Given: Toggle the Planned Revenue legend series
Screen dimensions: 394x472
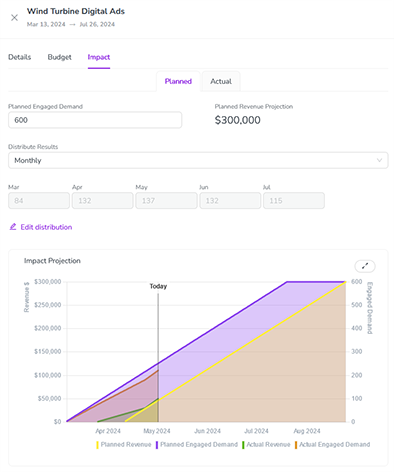Looking at the screenshot, I should coord(124,445).
